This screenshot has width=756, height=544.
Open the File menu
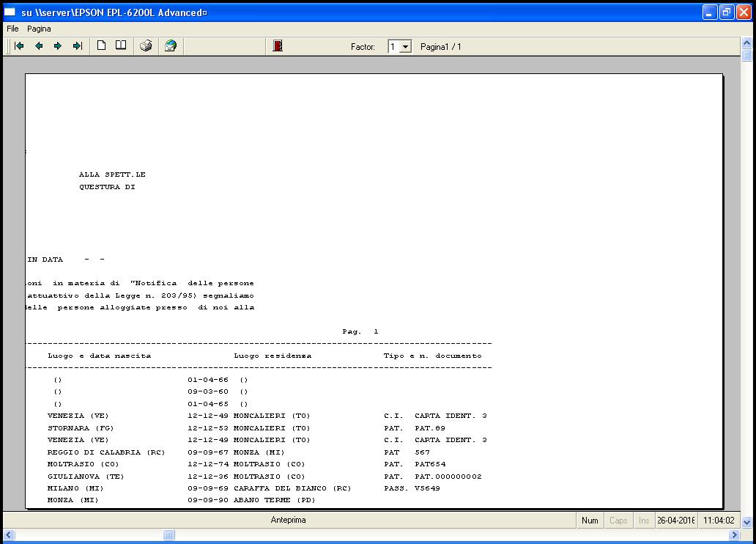click(12, 29)
